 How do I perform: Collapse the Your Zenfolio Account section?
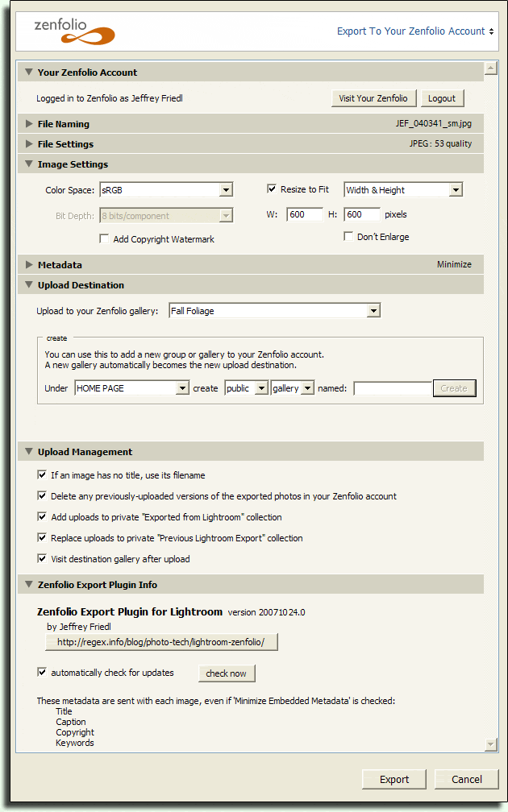pos(29,72)
